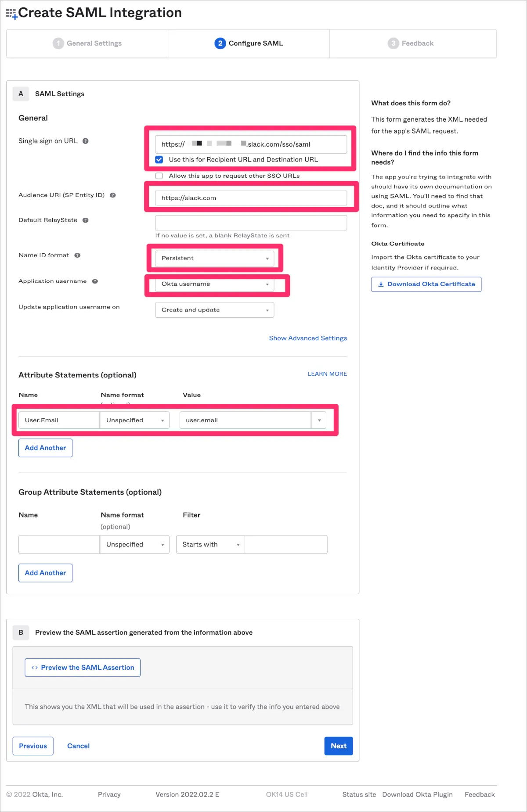Expand the Create and update dropdown
This screenshot has height=812, width=527.
coord(214,310)
